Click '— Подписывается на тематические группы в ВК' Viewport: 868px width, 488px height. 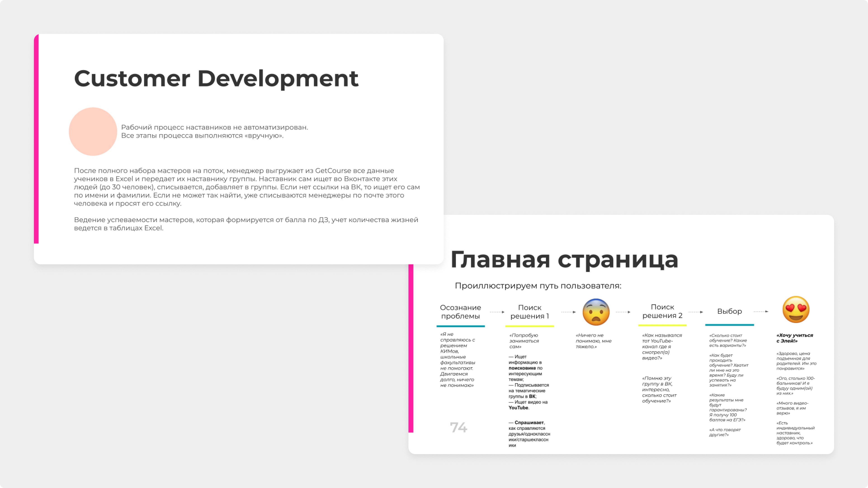(x=529, y=391)
